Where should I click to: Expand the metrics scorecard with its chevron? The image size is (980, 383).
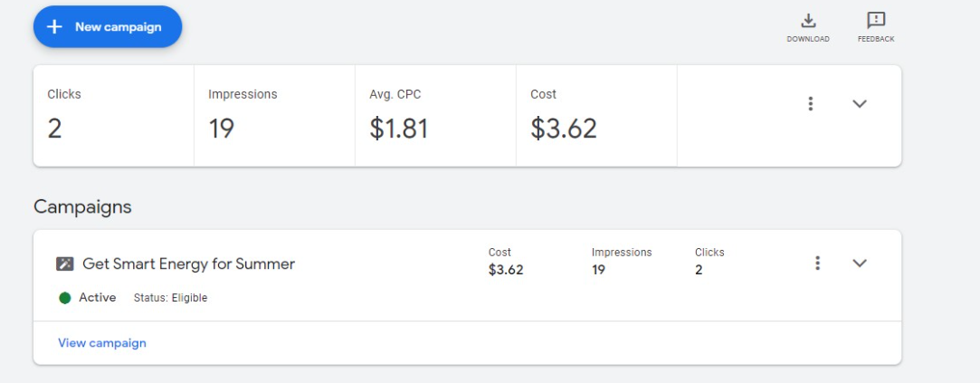(860, 103)
